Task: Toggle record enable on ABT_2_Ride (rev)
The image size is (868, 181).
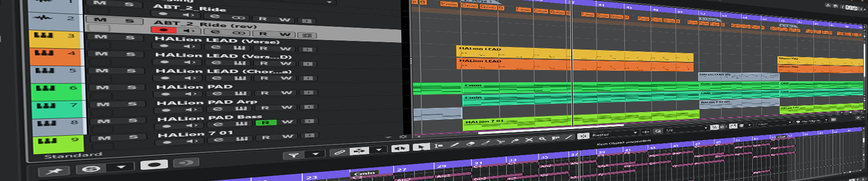Action: coord(163,30)
